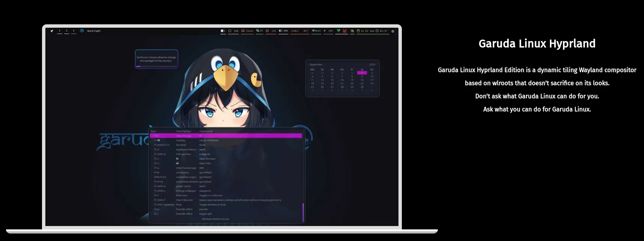Select the 'close focused app' (kill) row

226,168
